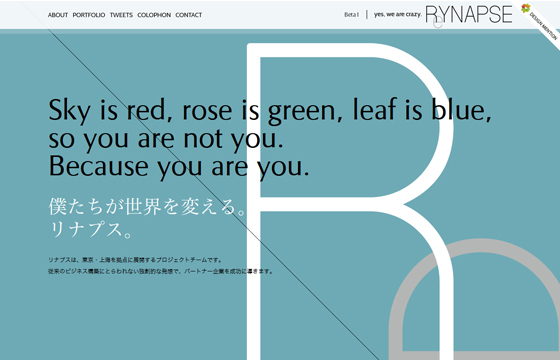Click the RYNAPSE logo in header

click(469, 15)
